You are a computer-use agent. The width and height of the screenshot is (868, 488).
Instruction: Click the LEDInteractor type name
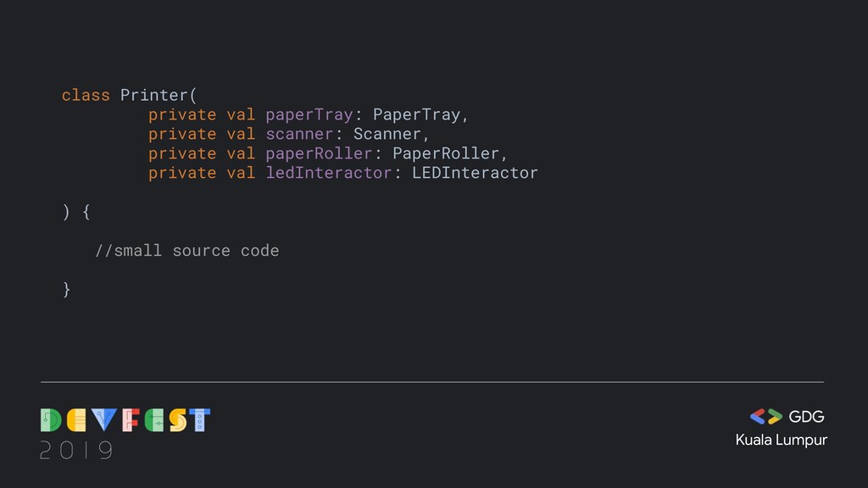[x=475, y=173]
